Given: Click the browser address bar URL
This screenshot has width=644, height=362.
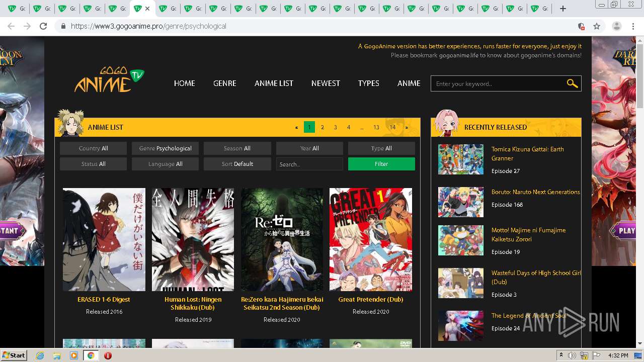Looking at the screenshot, I should (148, 26).
